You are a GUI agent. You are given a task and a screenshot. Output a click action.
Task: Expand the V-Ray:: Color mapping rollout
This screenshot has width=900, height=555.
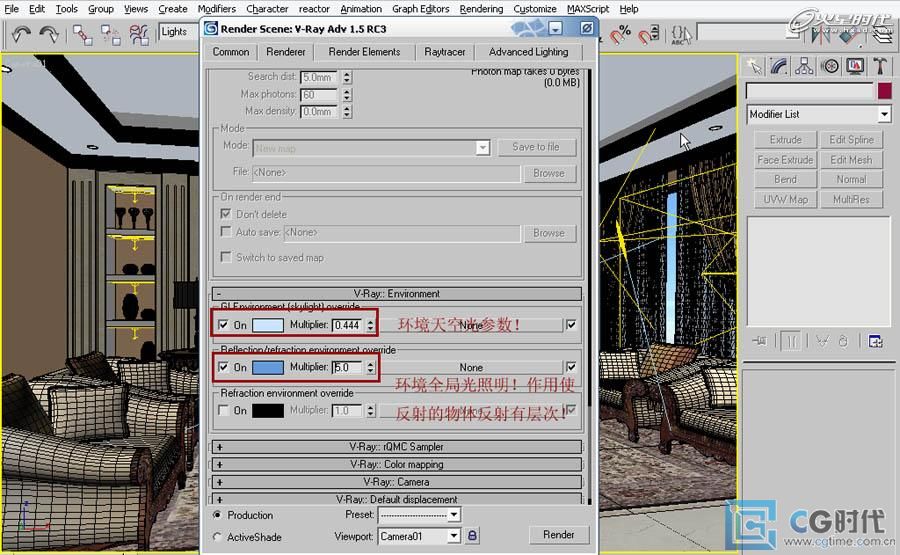tap(396, 465)
